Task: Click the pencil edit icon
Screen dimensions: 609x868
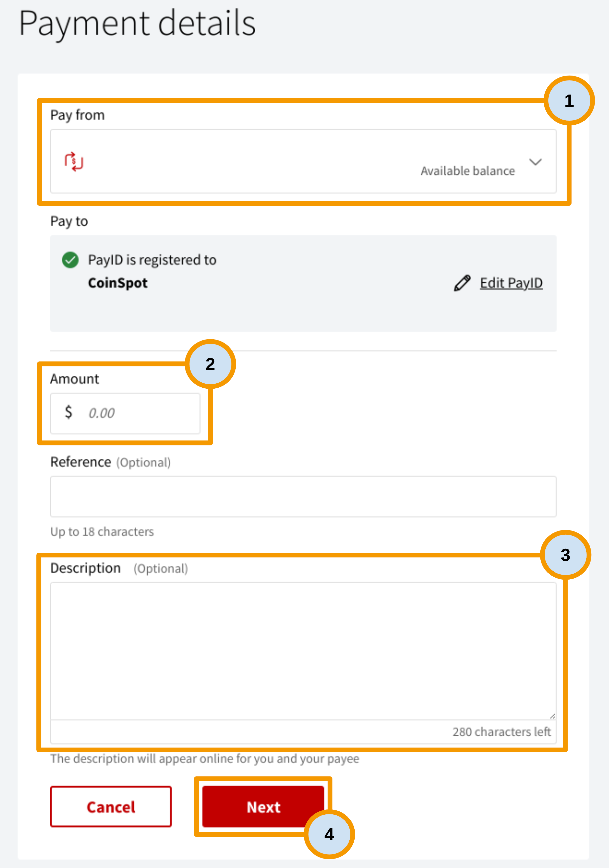Action: tap(462, 283)
